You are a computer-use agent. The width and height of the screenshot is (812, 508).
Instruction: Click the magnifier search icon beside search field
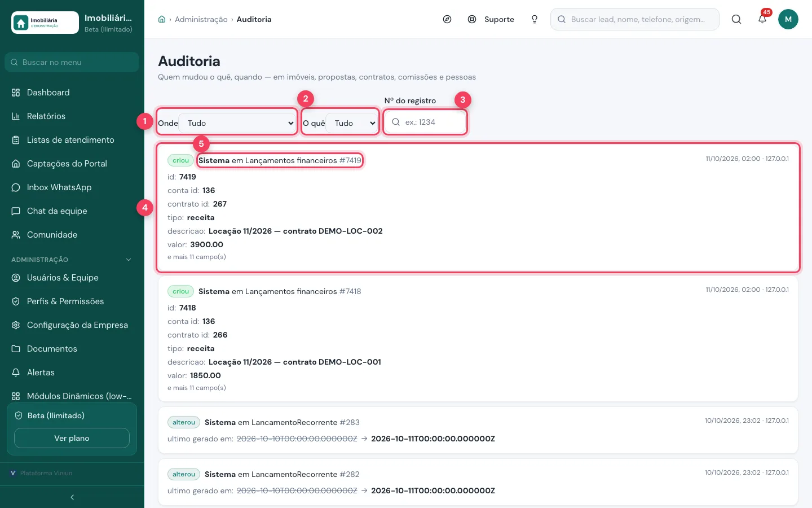pyautogui.click(x=736, y=19)
